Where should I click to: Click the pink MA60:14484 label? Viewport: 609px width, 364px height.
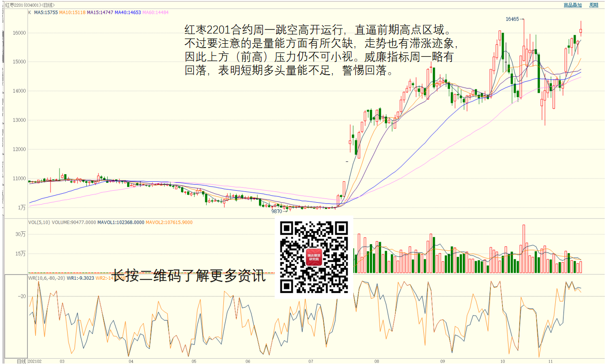pyautogui.click(x=156, y=13)
